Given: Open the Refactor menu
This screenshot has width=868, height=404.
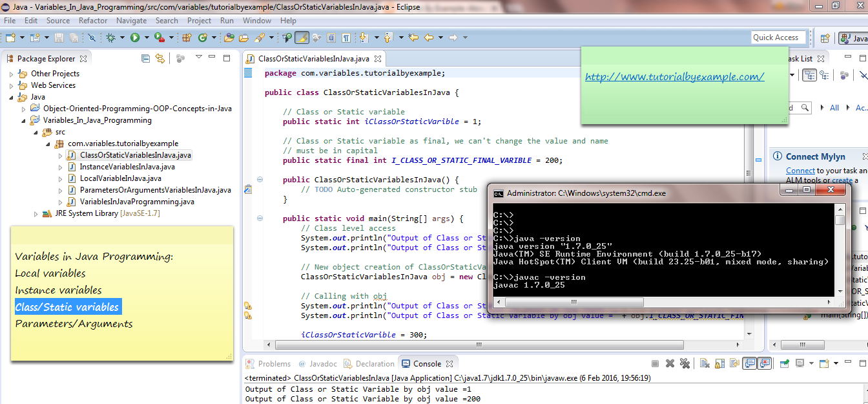Looking at the screenshot, I should coord(93,21).
